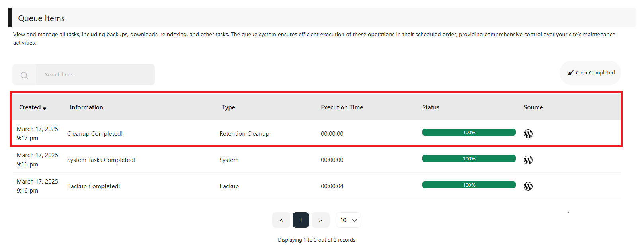Click WordPress source icon for System row
Screen dimensions: 644x248
click(528, 160)
